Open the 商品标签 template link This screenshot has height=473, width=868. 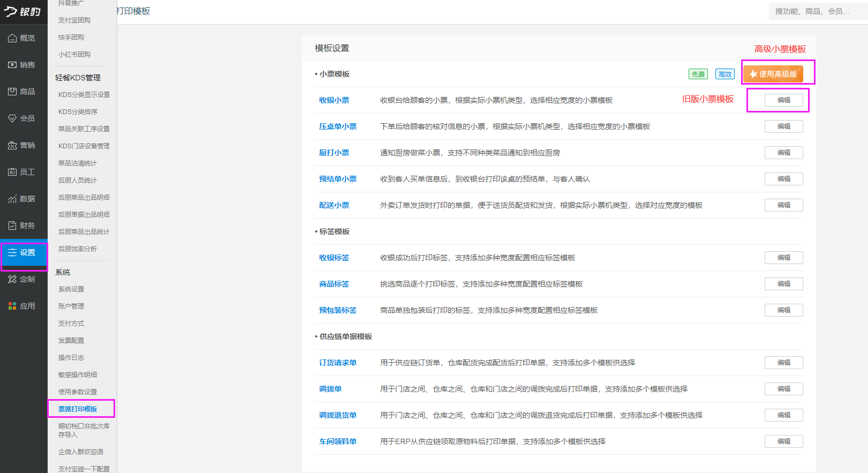tap(334, 284)
